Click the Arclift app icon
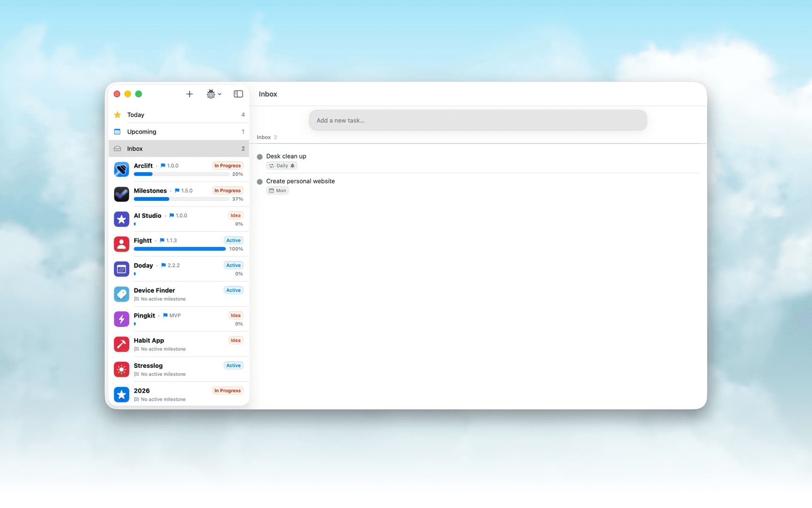 click(122, 169)
